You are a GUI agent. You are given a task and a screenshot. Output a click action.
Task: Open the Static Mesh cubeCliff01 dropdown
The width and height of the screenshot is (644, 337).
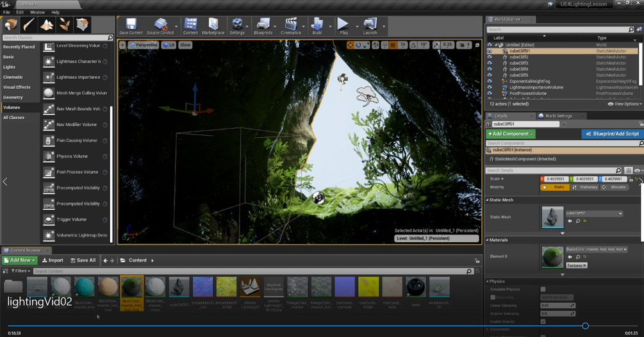[594, 213]
